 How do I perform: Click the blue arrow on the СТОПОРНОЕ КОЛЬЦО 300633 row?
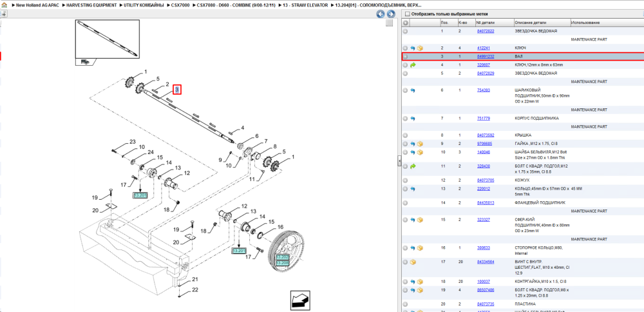[413, 248]
